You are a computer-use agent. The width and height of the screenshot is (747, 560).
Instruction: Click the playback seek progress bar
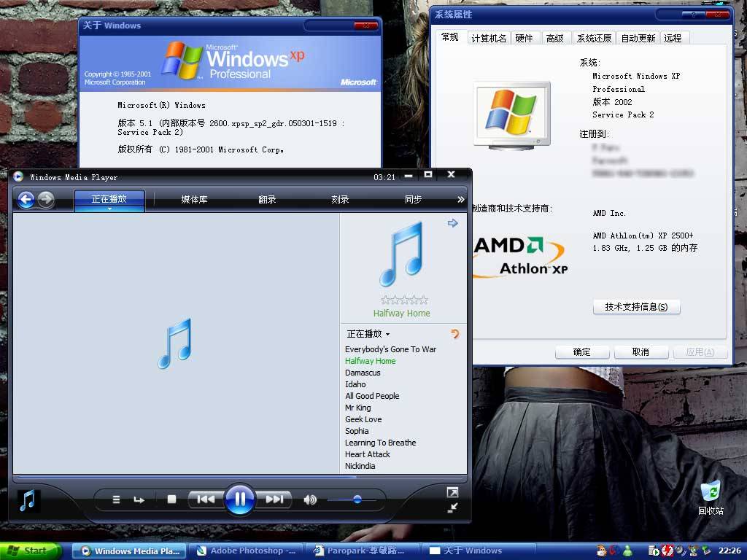[239, 477]
